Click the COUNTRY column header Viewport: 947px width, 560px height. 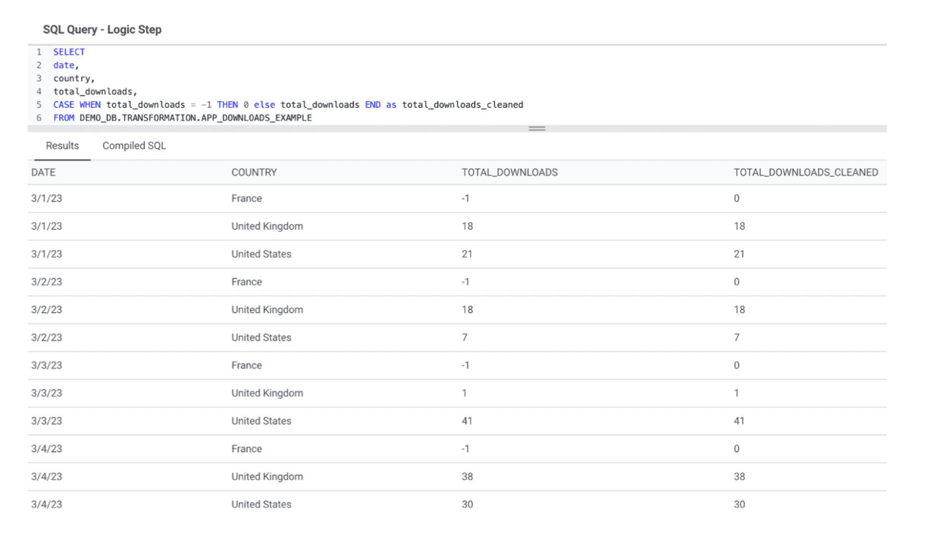tap(254, 172)
